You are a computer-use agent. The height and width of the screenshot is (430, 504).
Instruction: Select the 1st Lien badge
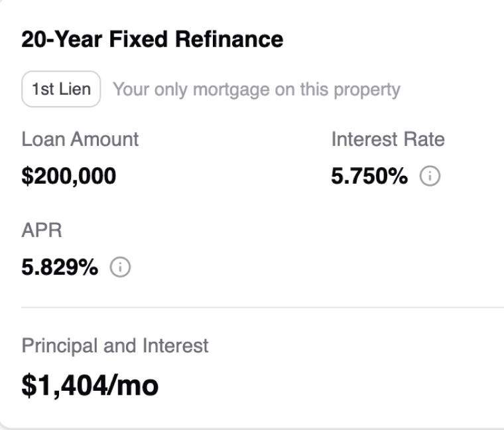point(61,89)
